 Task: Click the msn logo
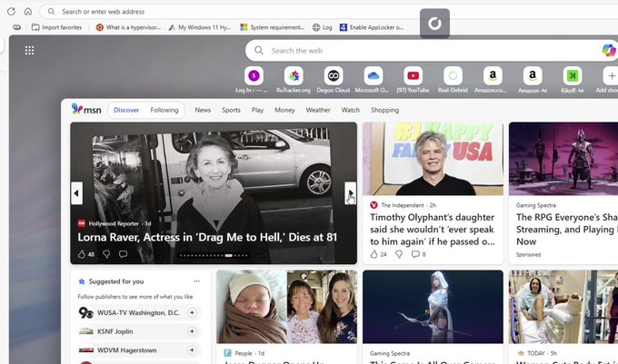86,110
